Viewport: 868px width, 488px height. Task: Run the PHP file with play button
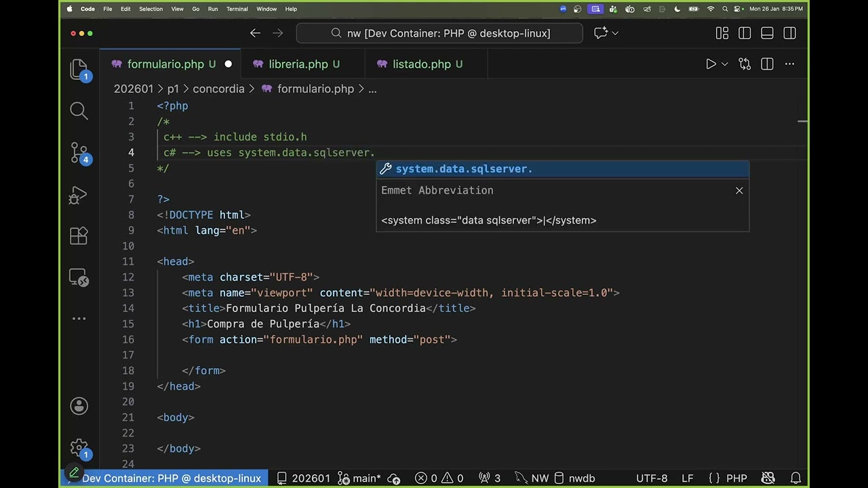711,64
